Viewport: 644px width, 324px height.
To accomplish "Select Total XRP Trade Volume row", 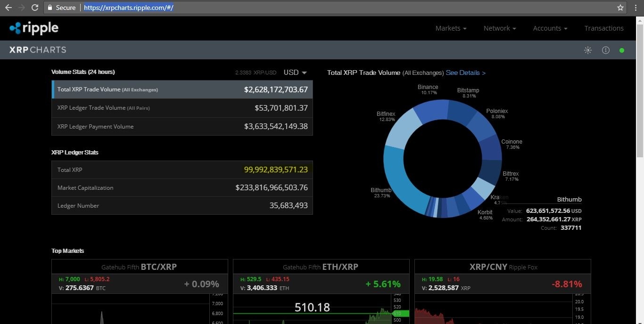I will (x=182, y=89).
